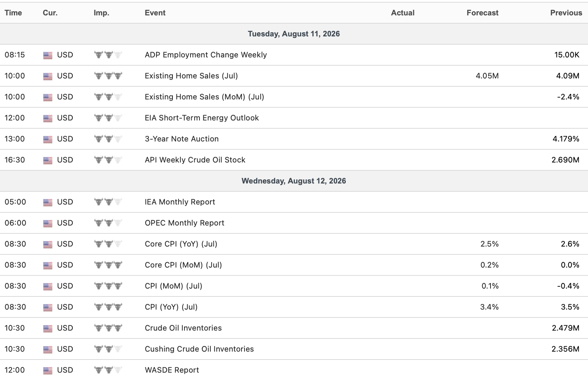588x376 pixels.
Task: Click the bull importance icons on the 3-Year Note Auction row
Action: click(108, 139)
